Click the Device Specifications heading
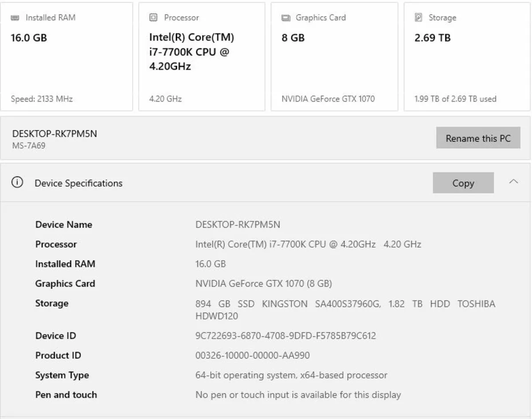Viewport: 532px width, 419px height. (x=78, y=183)
